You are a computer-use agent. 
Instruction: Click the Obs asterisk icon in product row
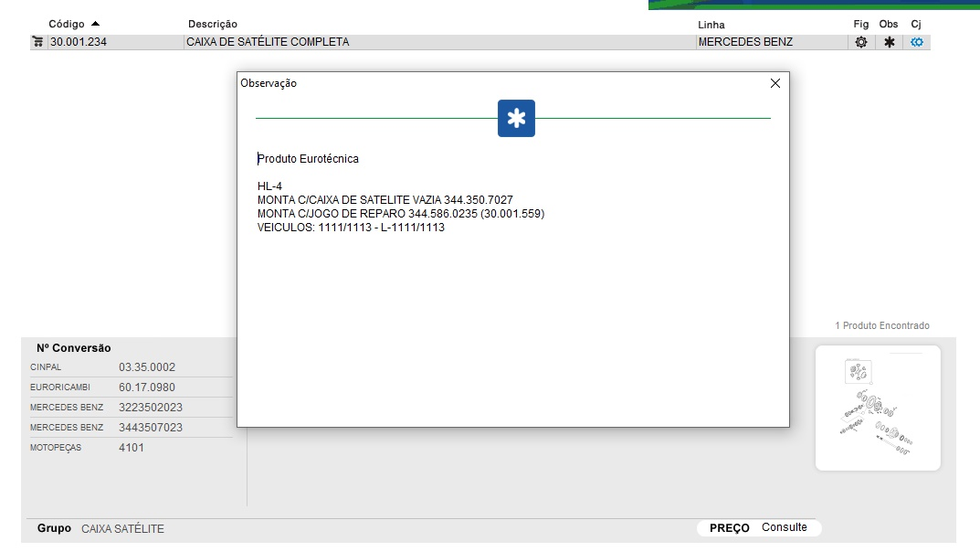tap(889, 42)
